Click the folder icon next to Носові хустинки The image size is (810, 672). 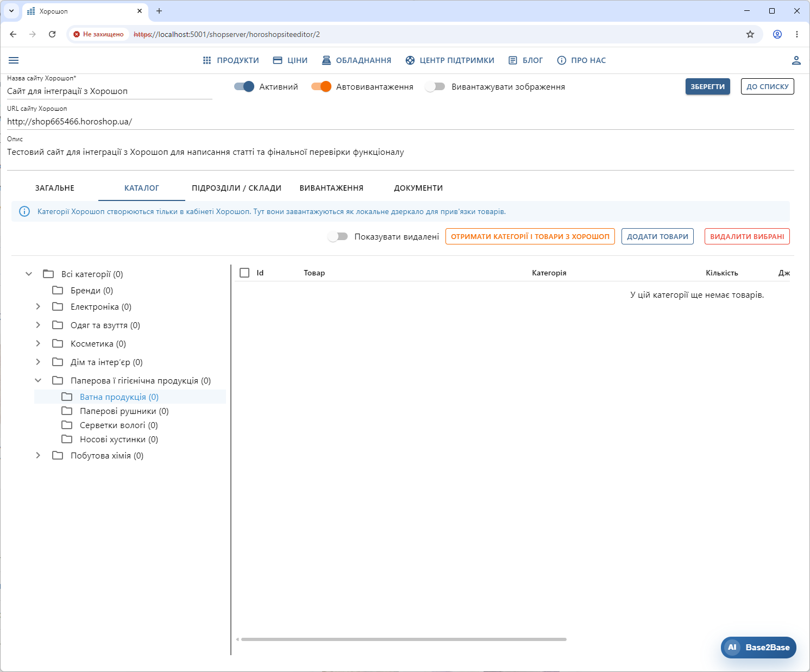[x=67, y=439]
